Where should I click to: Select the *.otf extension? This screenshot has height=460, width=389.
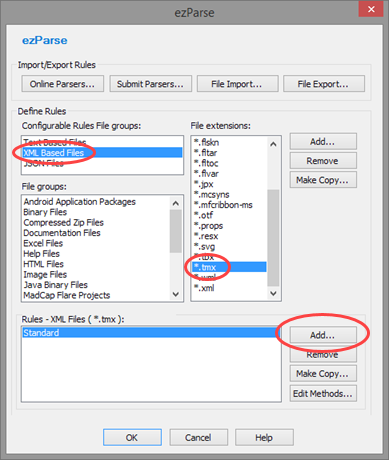pyautogui.click(x=230, y=215)
